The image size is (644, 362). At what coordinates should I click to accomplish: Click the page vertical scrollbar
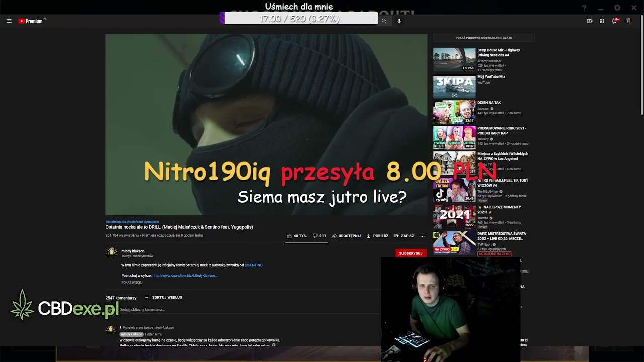tap(641, 65)
